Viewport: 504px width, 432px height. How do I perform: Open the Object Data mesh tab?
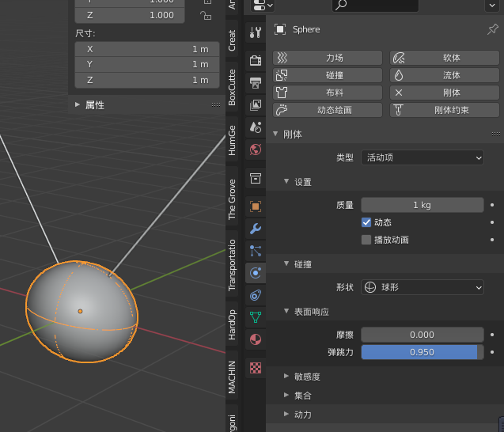pyautogui.click(x=256, y=317)
